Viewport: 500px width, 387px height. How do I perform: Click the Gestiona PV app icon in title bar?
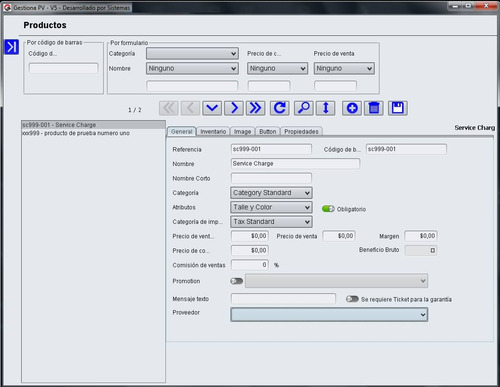pyautogui.click(x=7, y=7)
